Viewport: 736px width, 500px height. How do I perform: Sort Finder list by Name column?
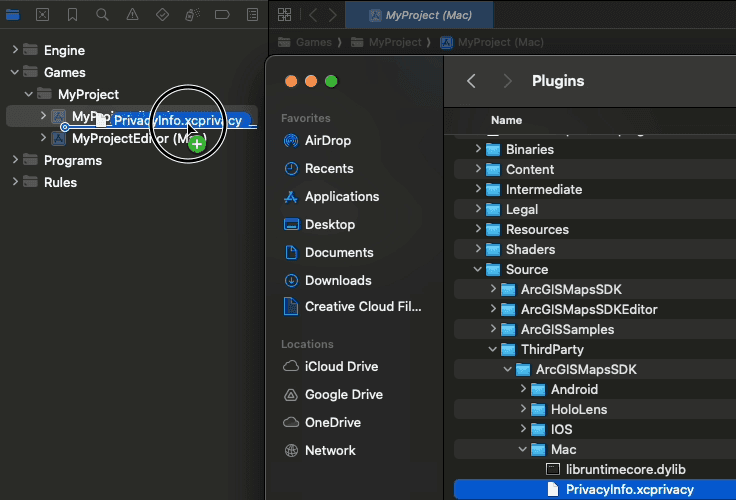coord(506,120)
